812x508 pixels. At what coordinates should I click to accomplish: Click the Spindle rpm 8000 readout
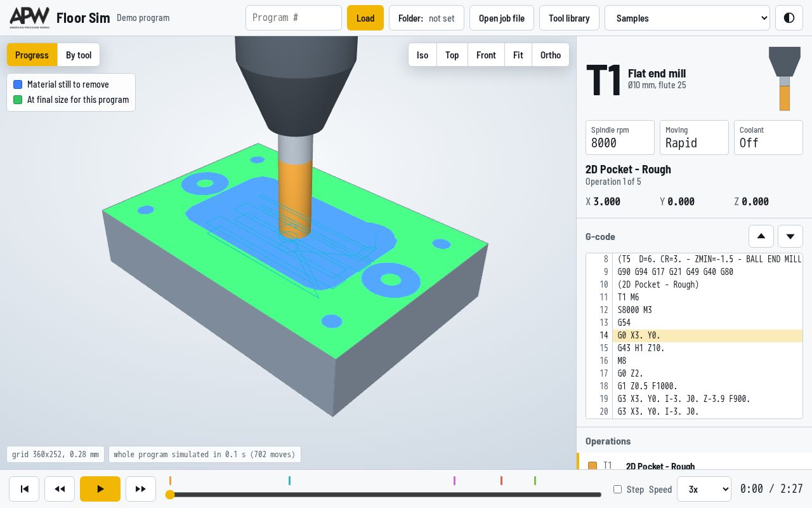620,137
